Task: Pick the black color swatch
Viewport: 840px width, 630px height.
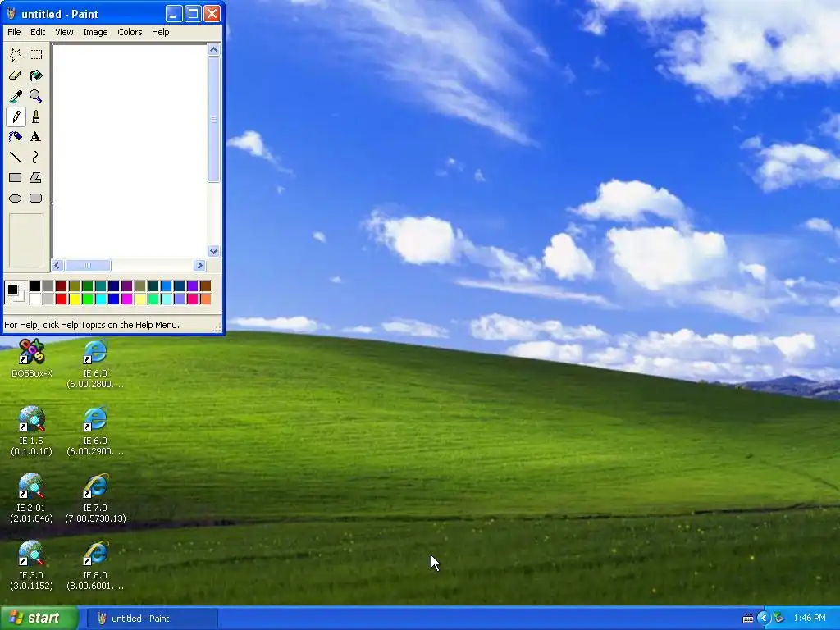Action: click(34, 286)
